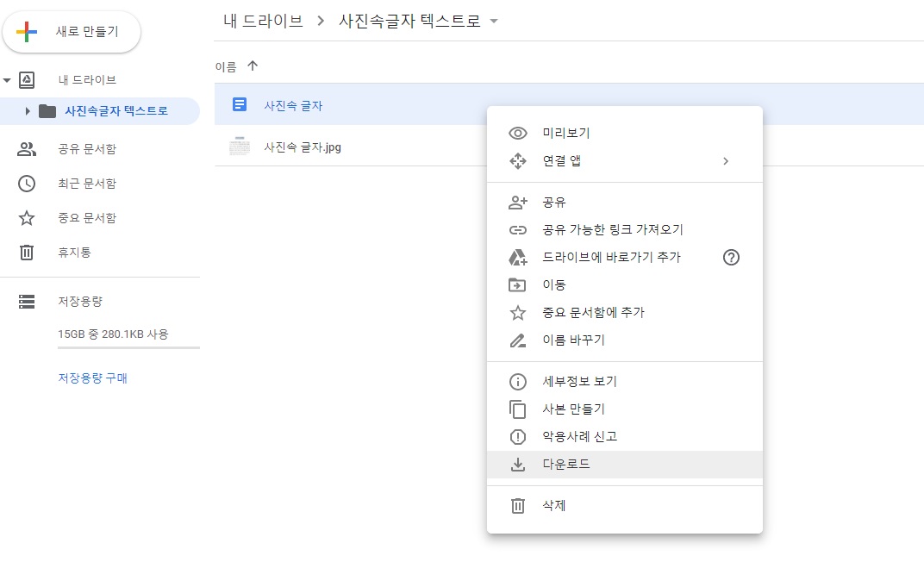Viewport: 924px width, 562px height.
Task: Select 공유 in the context menu
Action: (553, 202)
